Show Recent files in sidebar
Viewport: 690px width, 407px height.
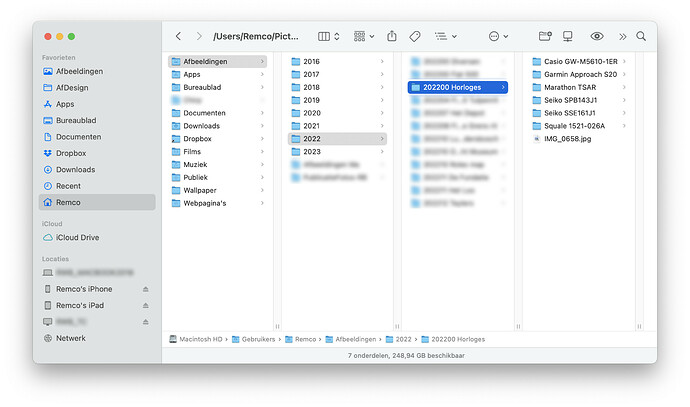pos(97,186)
